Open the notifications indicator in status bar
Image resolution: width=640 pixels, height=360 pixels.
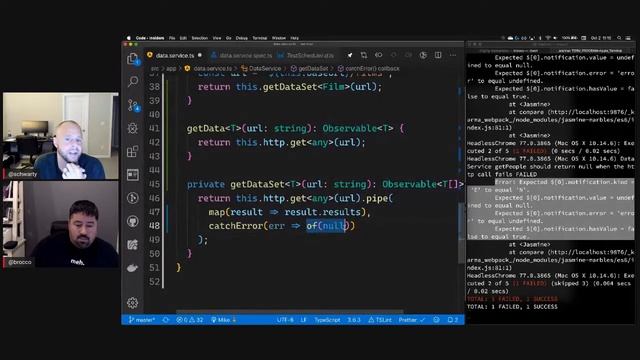pyautogui.click(x=453, y=320)
